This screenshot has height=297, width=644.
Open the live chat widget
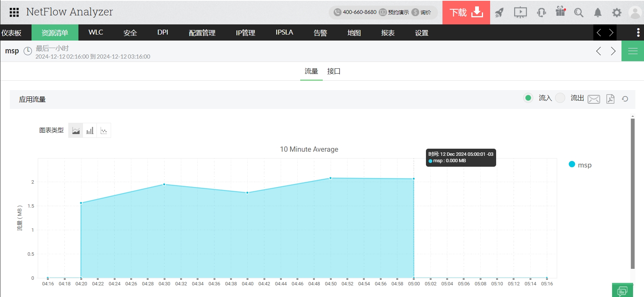(622, 291)
